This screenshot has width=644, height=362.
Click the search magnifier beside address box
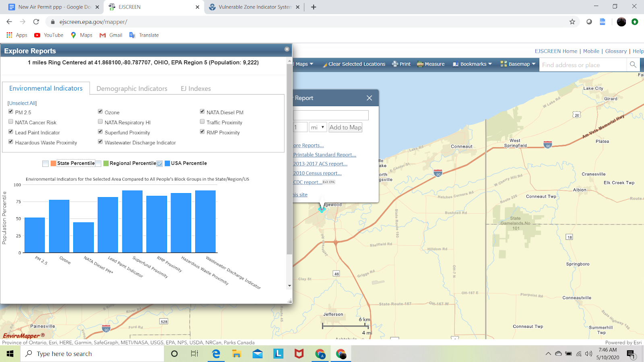pos(633,65)
